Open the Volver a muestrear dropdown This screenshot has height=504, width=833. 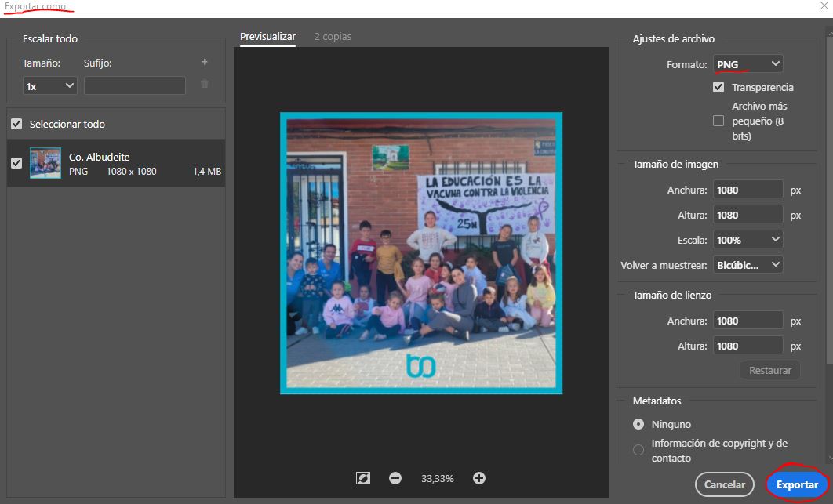tap(748, 264)
